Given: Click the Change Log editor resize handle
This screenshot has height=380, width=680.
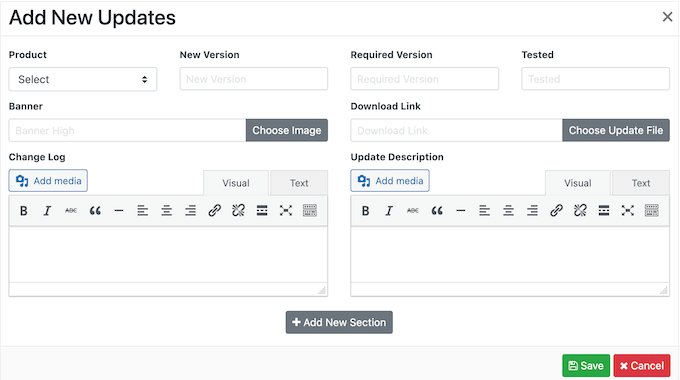Looking at the screenshot, I should click(x=322, y=290).
